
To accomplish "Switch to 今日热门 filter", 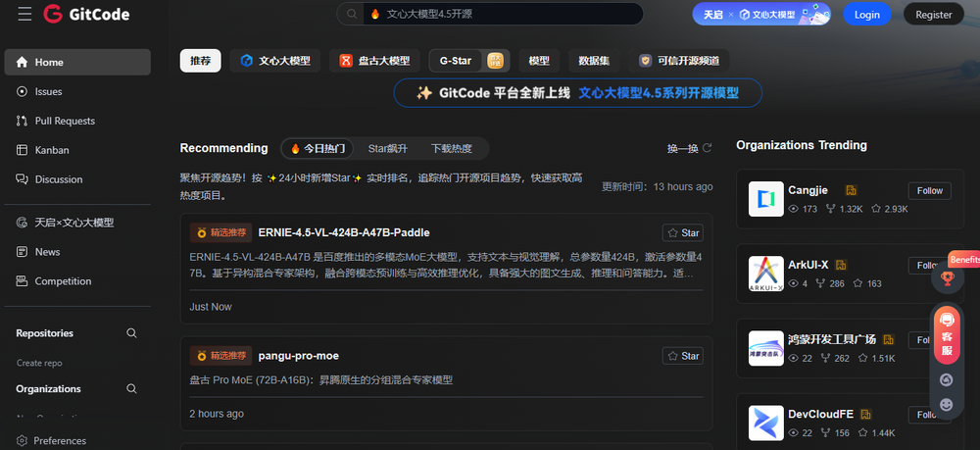I will point(317,149).
